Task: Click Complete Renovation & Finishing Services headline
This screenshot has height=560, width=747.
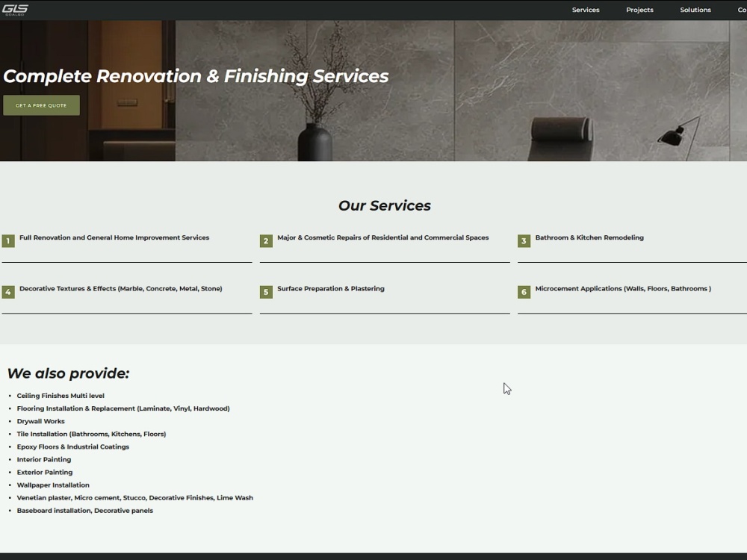Action: pos(196,76)
